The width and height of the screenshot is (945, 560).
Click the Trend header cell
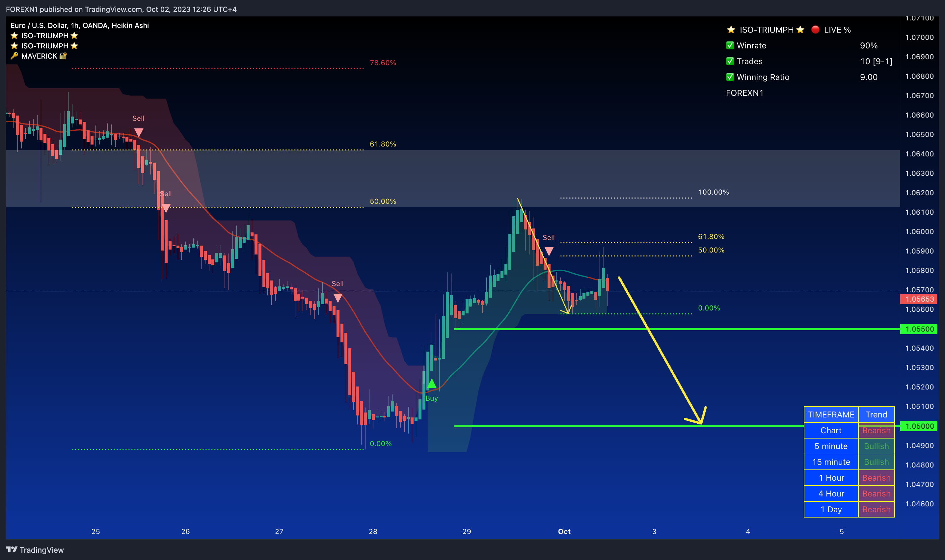(876, 414)
